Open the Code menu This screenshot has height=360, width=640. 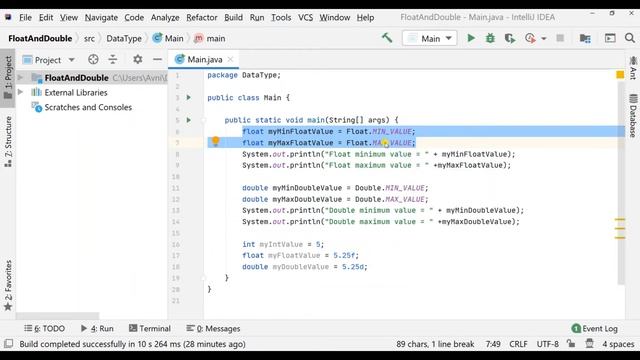[134, 18]
